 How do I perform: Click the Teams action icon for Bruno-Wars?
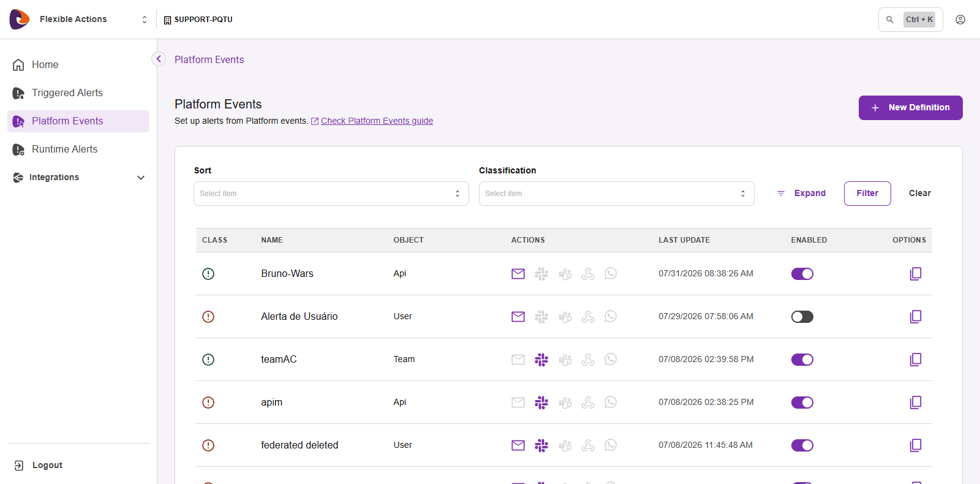pos(565,274)
